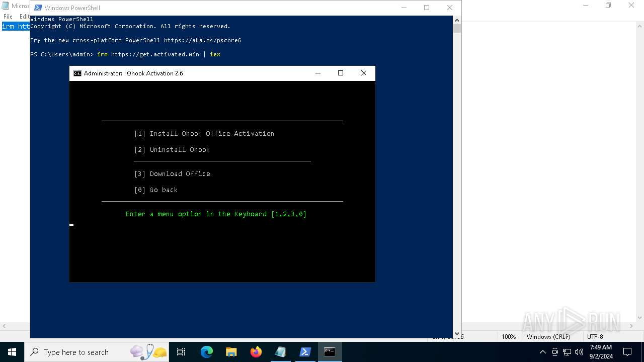
Task: Click the highlighted 'irm htt' text in Notepad
Action: pos(16,27)
